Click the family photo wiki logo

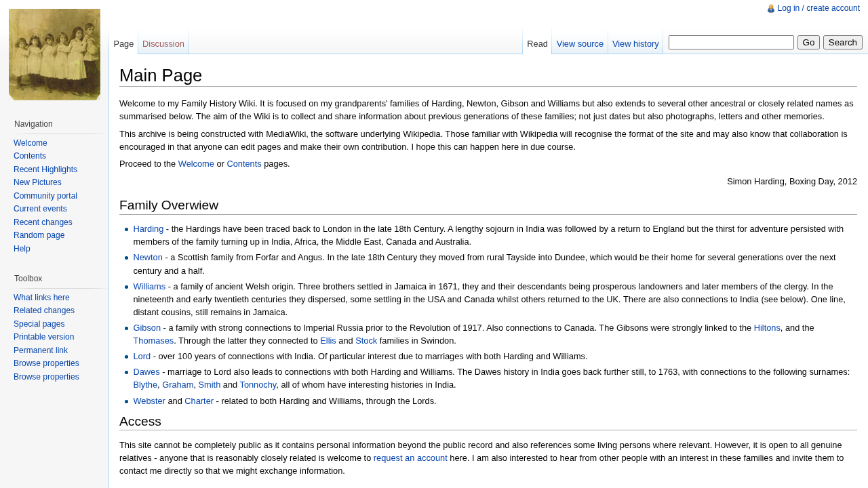pos(54,54)
